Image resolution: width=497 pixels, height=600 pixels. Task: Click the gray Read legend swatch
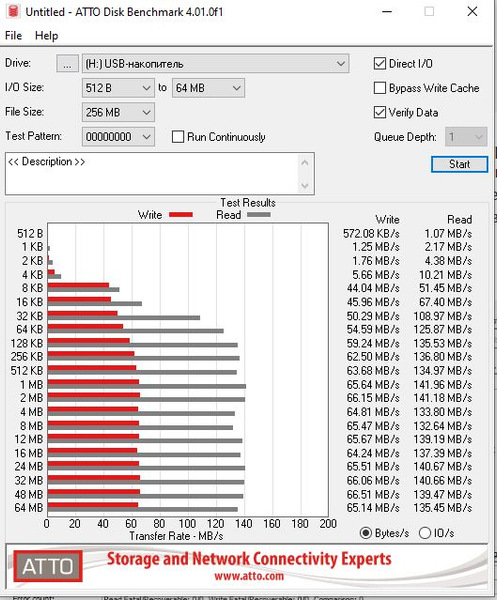pos(259,215)
